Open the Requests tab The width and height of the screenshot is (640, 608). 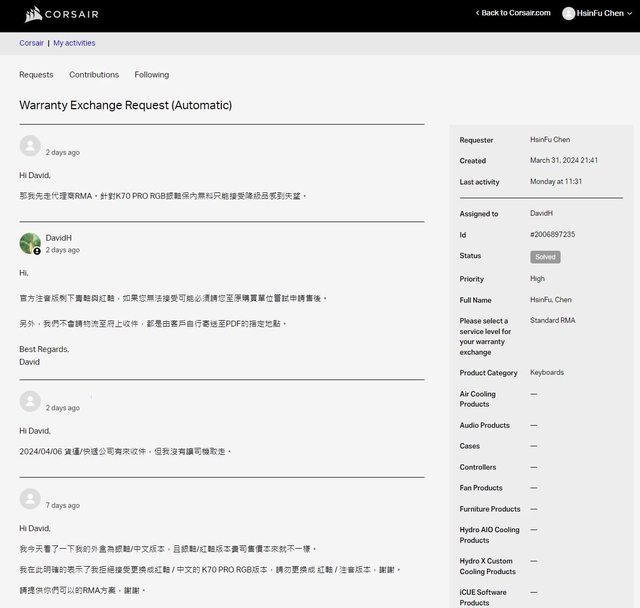point(36,75)
